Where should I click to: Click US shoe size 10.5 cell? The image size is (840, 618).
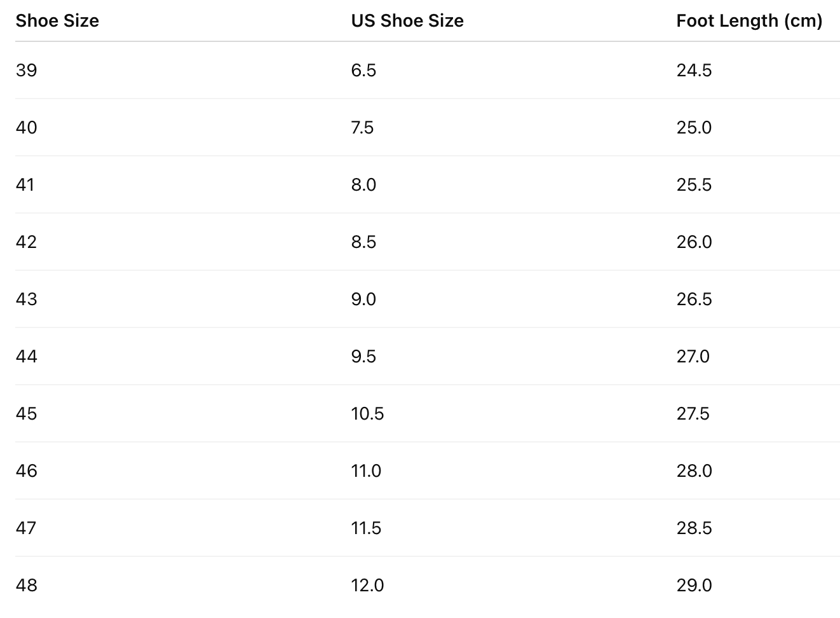click(x=367, y=413)
